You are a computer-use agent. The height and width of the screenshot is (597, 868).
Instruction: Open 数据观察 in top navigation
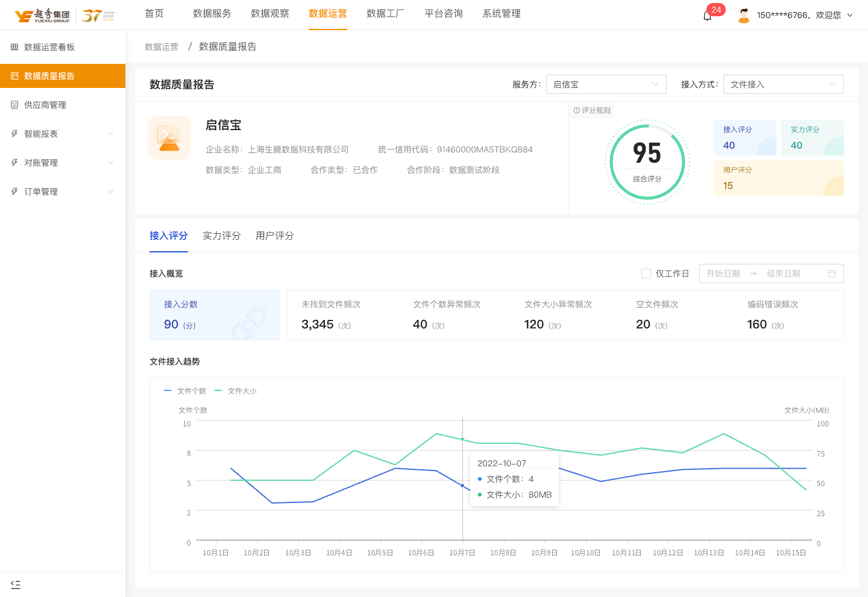pos(270,13)
